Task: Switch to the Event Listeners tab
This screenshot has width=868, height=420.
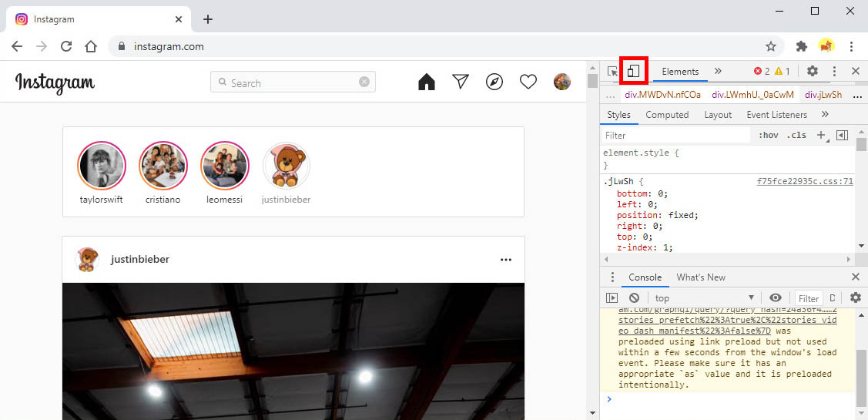Action: 776,115
